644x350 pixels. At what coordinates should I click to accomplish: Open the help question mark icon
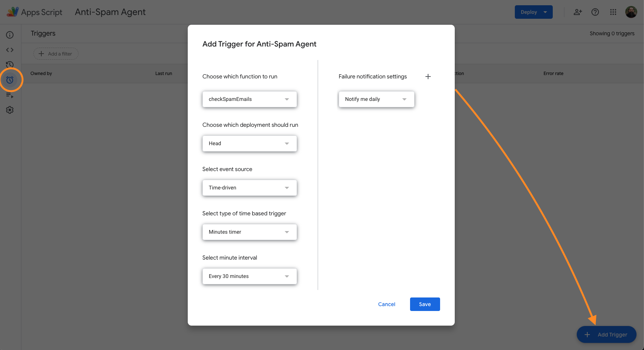(595, 12)
